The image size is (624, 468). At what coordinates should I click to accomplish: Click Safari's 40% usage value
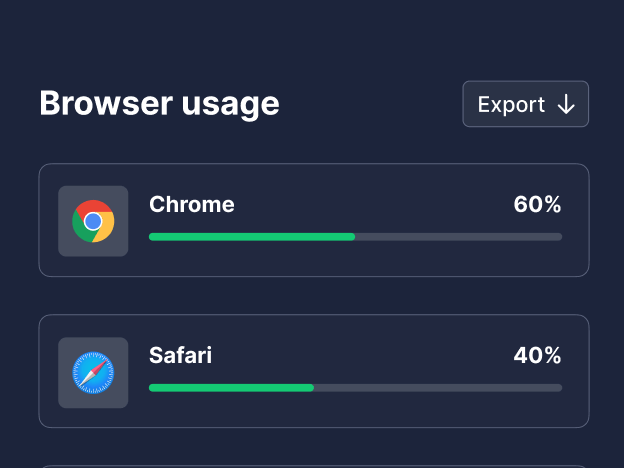pos(537,356)
